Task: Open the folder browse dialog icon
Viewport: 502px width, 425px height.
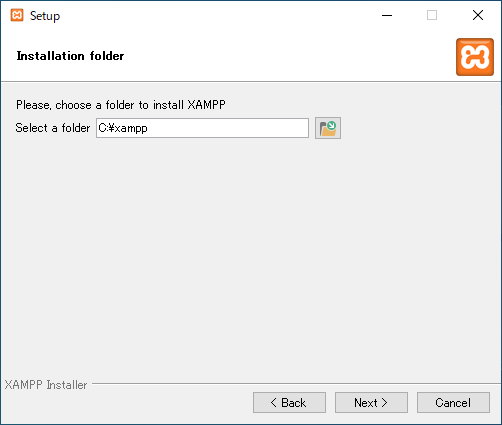Action: 328,128
